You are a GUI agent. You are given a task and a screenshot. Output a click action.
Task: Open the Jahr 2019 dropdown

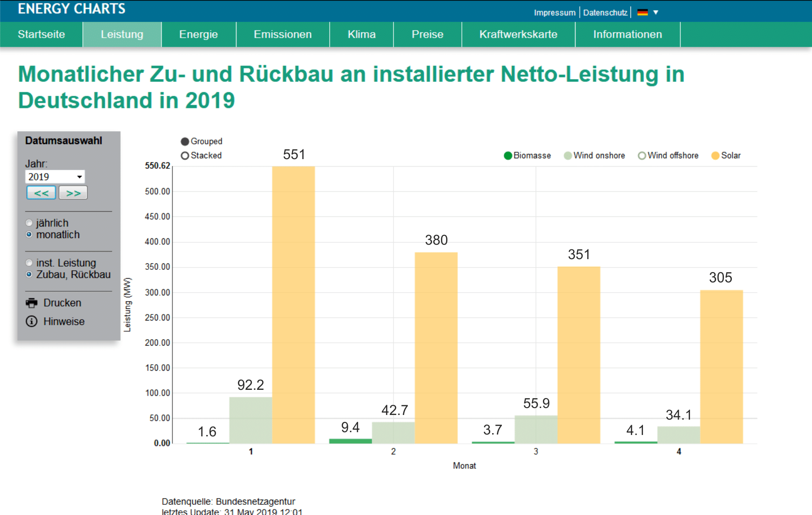tap(54, 177)
